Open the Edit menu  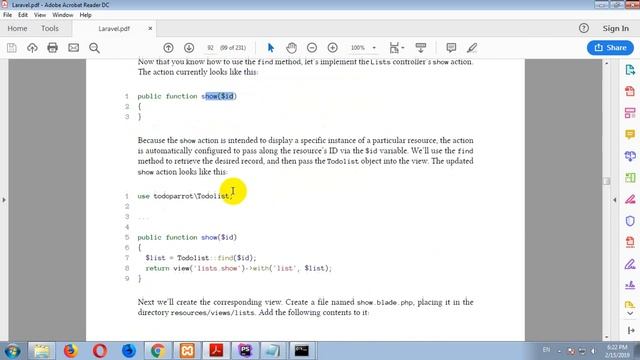tap(23, 15)
